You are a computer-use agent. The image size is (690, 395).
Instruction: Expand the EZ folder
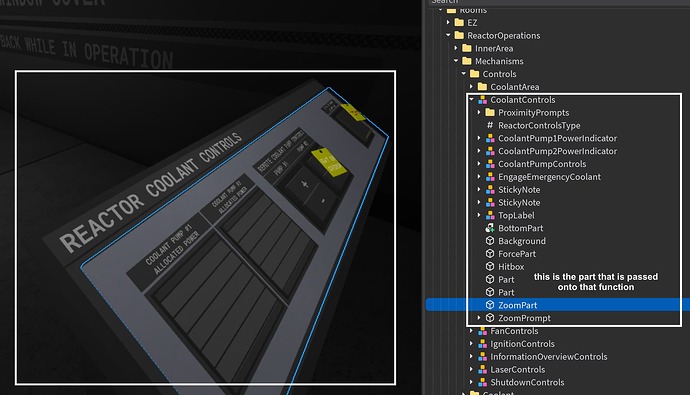(x=448, y=22)
